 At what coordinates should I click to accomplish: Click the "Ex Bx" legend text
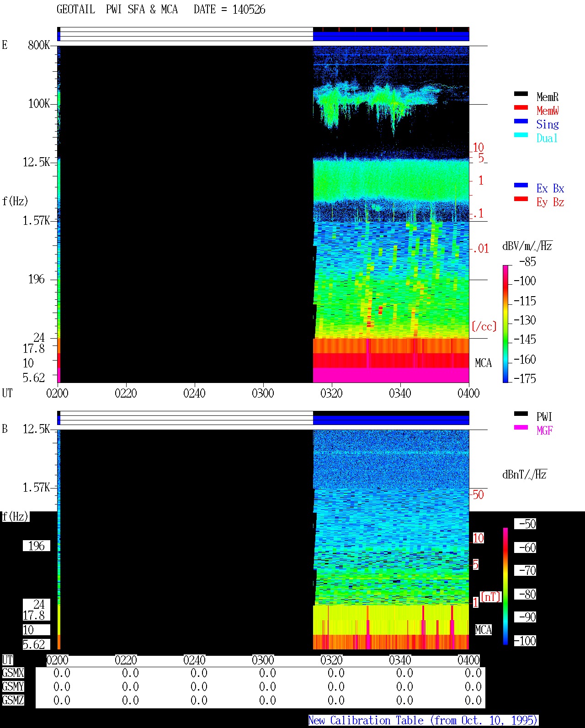[x=550, y=188]
